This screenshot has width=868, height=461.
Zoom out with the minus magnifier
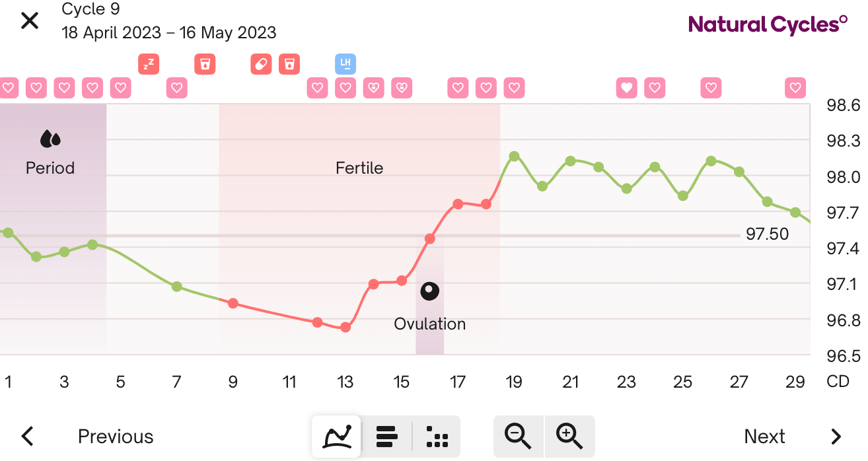[x=518, y=436]
